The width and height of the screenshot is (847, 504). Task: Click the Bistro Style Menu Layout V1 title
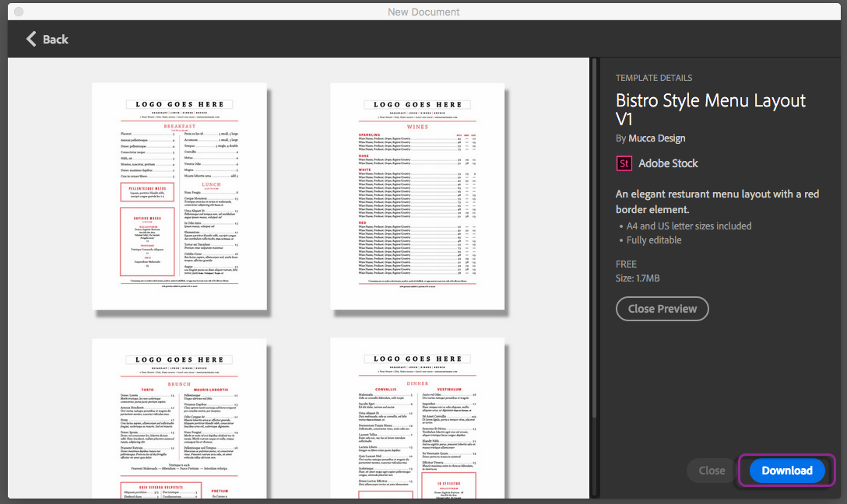point(710,110)
